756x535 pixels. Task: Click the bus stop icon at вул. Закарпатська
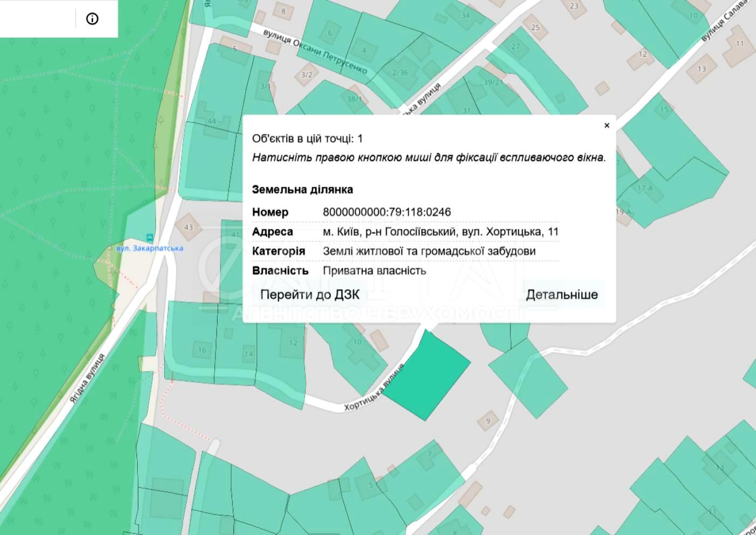click(x=150, y=238)
